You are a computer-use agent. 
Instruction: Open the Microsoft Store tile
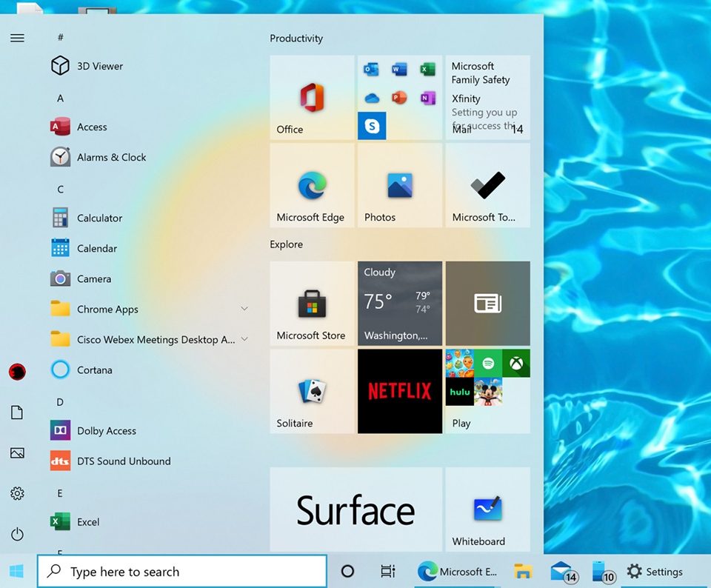click(312, 304)
